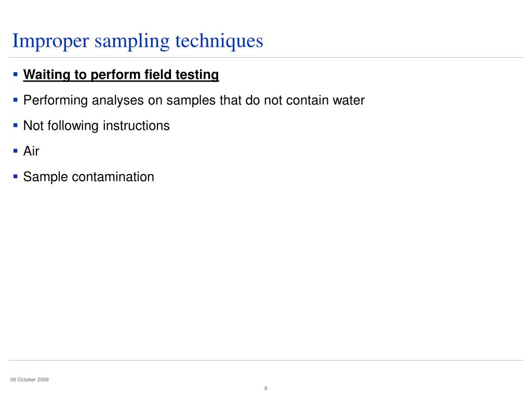This screenshot has width=532, height=399.
Task: Click the bullet square beside 'Air'
Action: coord(15,151)
